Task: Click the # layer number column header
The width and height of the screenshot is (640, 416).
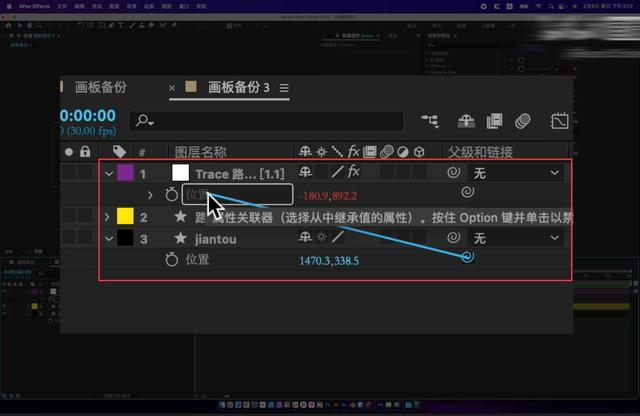Action: (142, 153)
